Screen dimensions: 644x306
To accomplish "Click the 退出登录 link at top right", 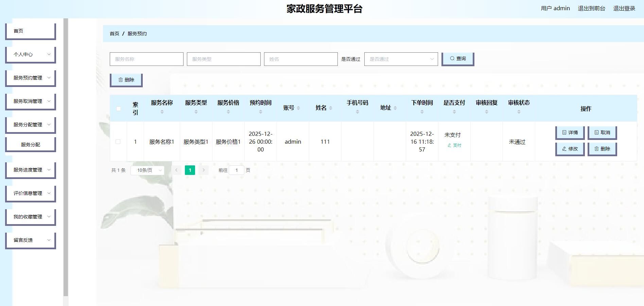I will [624, 8].
